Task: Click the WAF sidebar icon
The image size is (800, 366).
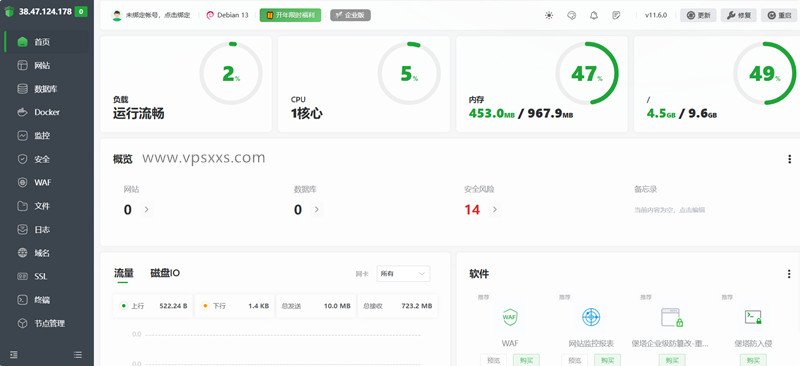Action: pos(22,183)
